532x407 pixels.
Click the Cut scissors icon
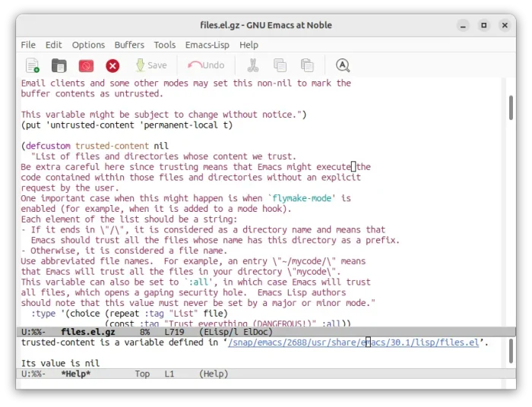tap(253, 65)
